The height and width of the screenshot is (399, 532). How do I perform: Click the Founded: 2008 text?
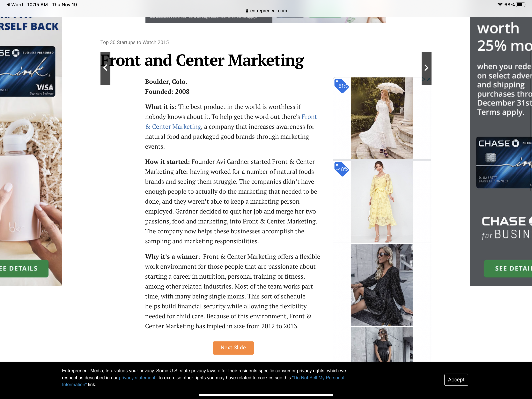(x=167, y=91)
